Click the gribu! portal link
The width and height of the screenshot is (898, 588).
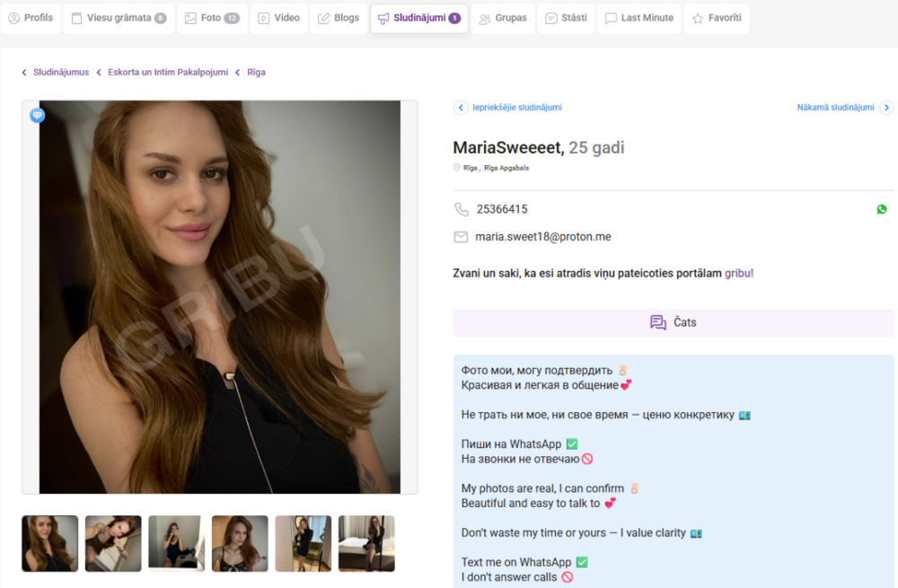tap(739, 273)
